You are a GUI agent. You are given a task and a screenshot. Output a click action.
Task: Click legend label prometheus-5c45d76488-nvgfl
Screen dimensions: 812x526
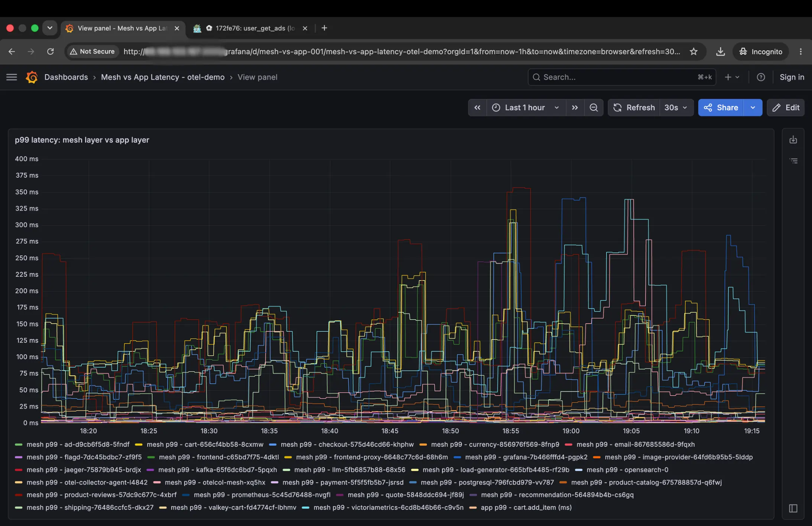(x=262, y=495)
